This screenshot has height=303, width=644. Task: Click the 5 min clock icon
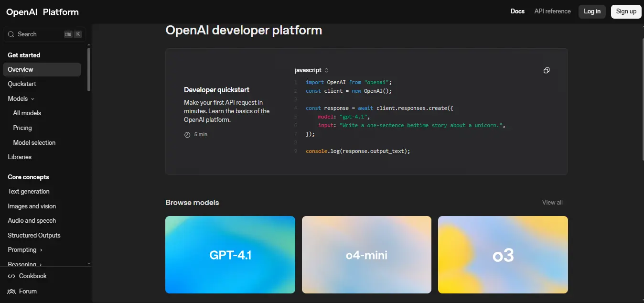(187, 135)
